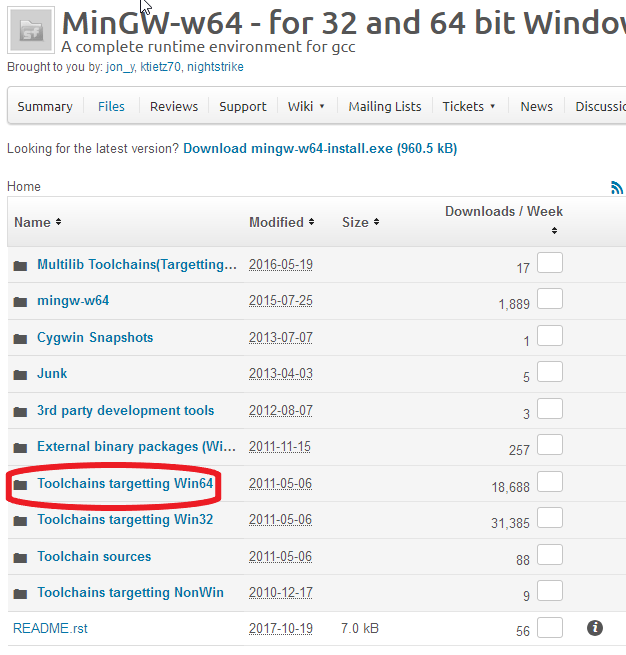Viewport: 626px width, 655px height.
Task: Click the MinGW-w64 project title heading
Action: [x=344, y=23]
